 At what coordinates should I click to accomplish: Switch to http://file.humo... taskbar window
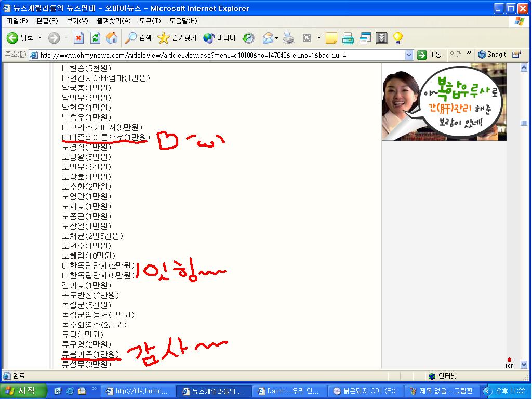(x=138, y=391)
